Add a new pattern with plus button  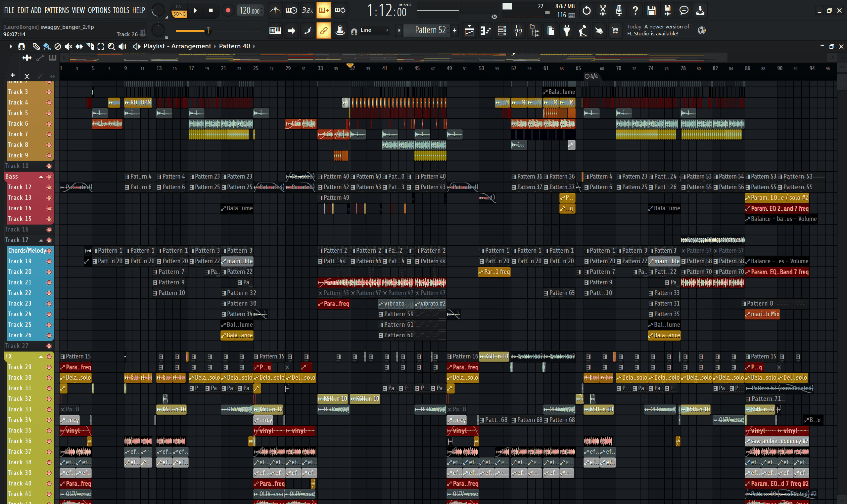pos(454,30)
